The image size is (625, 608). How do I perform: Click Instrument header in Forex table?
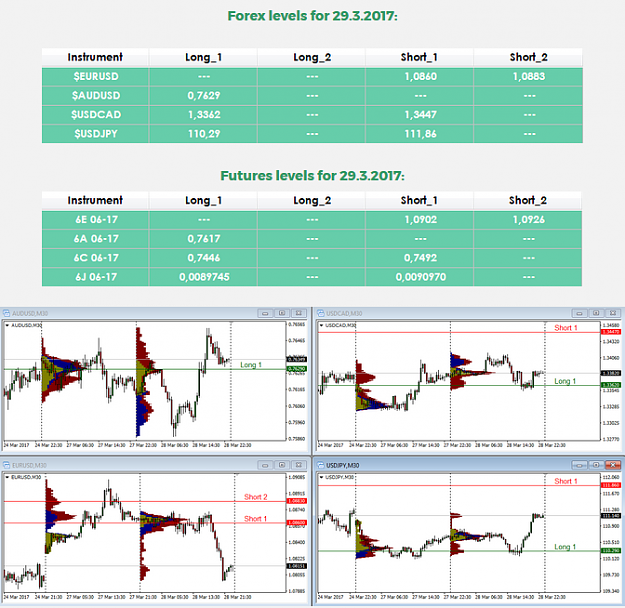(95, 57)
